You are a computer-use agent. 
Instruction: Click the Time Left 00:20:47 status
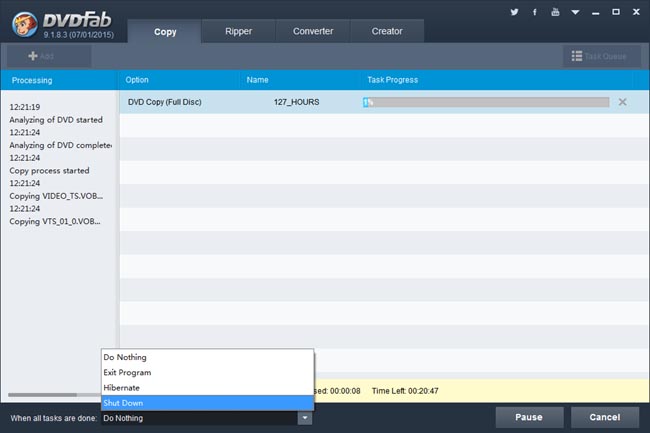pos(405,391)
